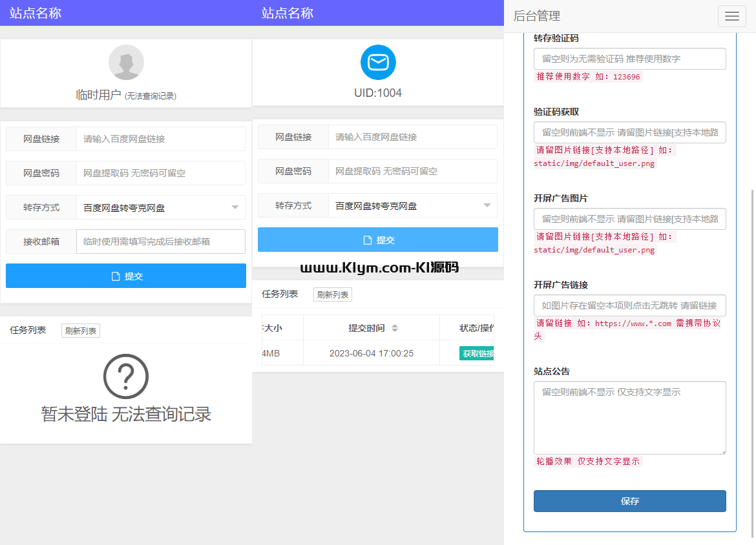Click the 站点公告 text area
The height and width of the screenshot is (545, 756).
coord(629,417)
